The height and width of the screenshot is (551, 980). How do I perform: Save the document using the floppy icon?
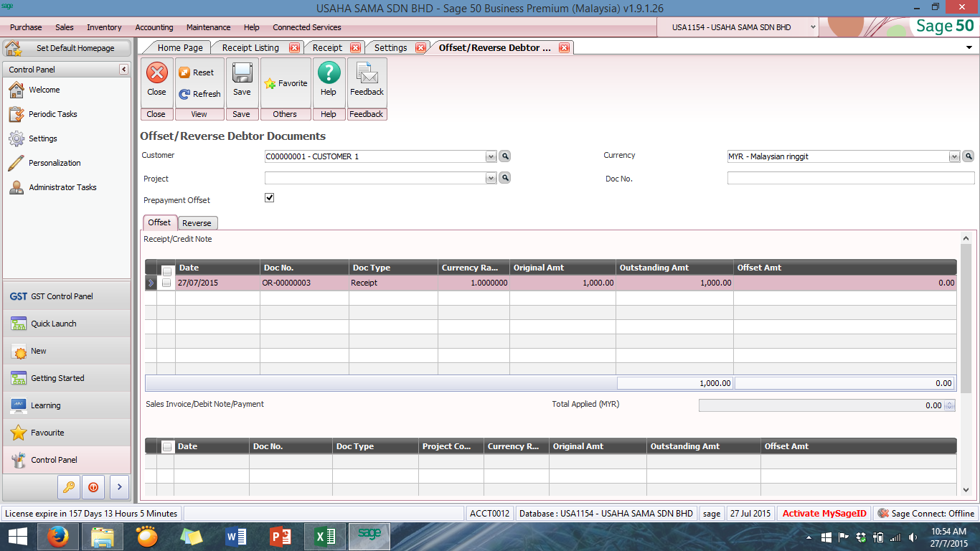[x=242, y=74]
